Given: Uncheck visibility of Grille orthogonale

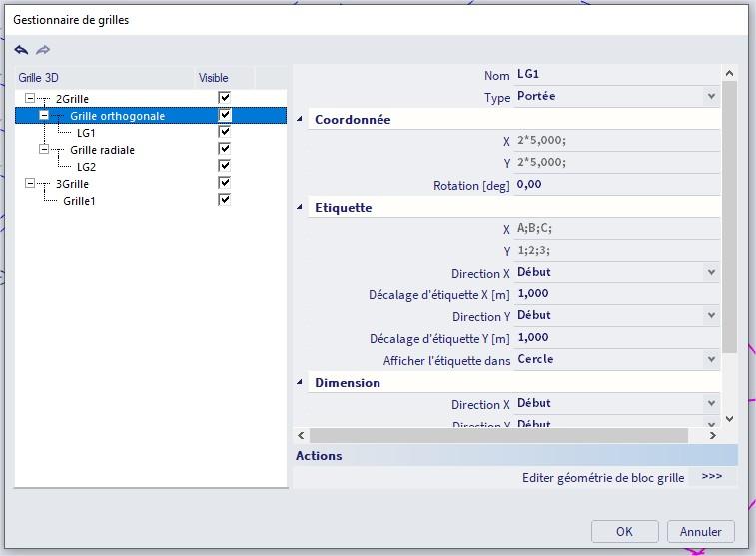Looking at the screenshot, I should [x=225, y=115].
